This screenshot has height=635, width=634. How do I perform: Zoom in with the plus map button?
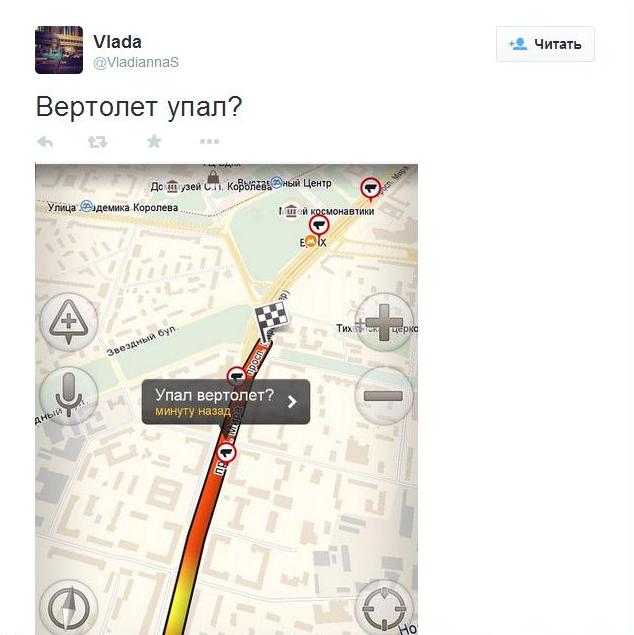(384, 322)
